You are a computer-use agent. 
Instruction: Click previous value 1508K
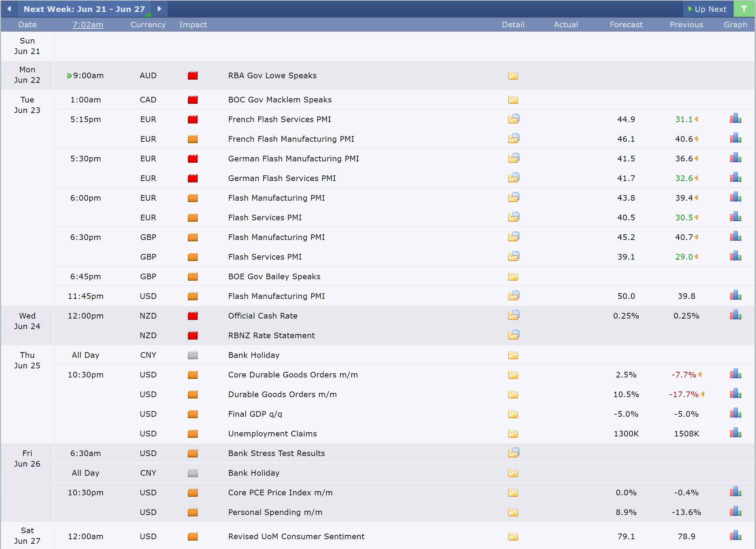click(x=686, y=434)
